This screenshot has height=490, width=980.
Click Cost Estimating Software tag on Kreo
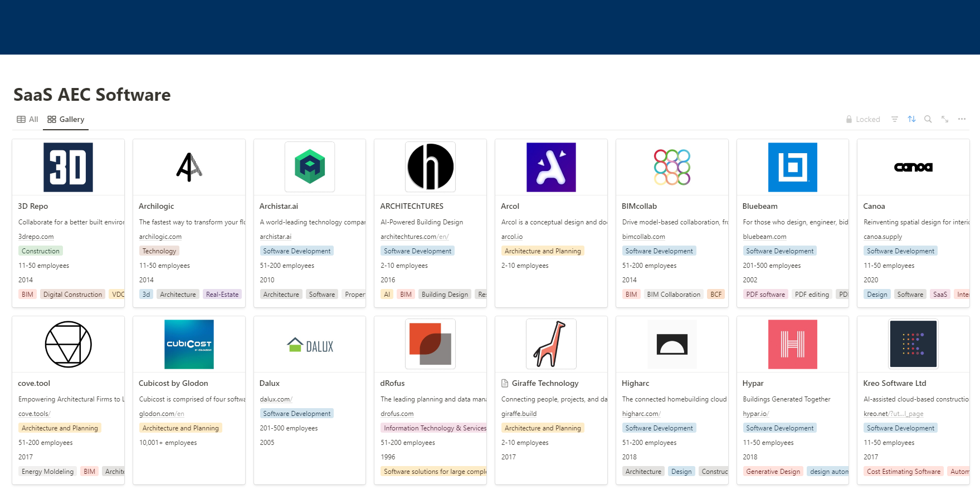[904, 472]
